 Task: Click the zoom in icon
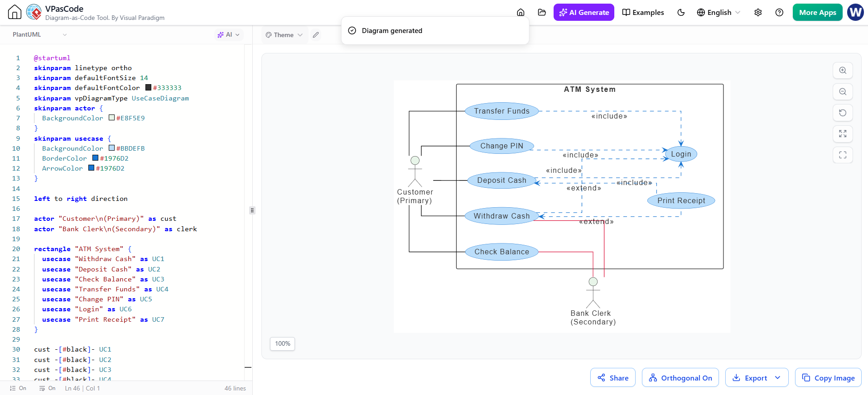coord(843,71)
